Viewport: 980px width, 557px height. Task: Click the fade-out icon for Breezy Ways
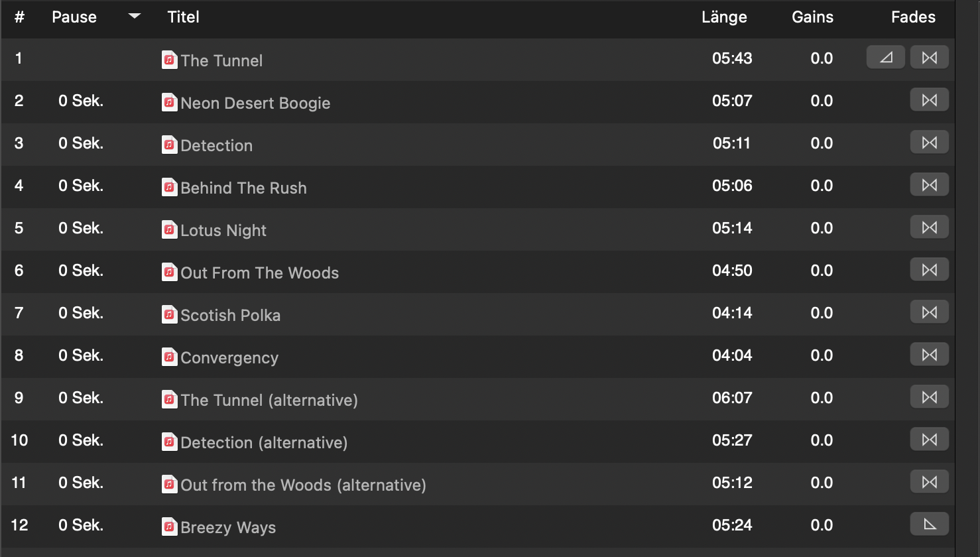929,525
